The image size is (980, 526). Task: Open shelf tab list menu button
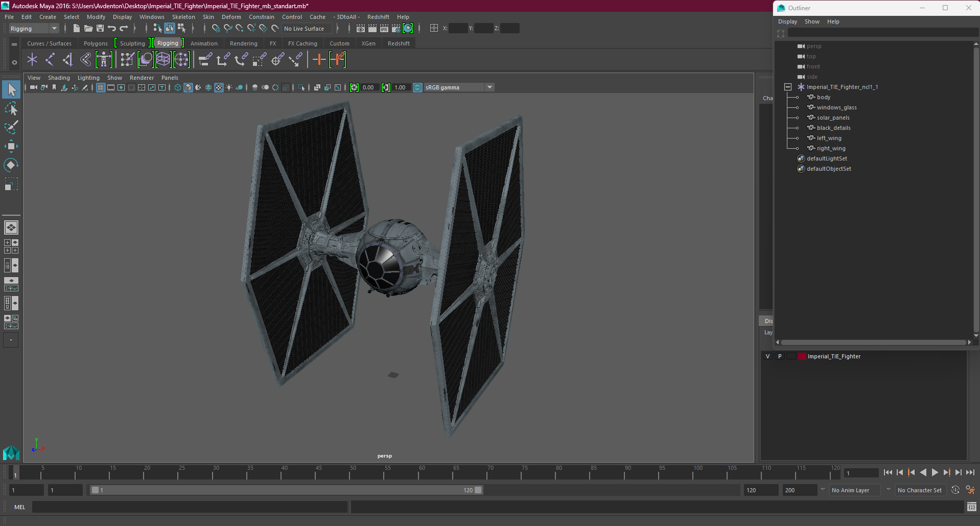[x=14, y=44]
